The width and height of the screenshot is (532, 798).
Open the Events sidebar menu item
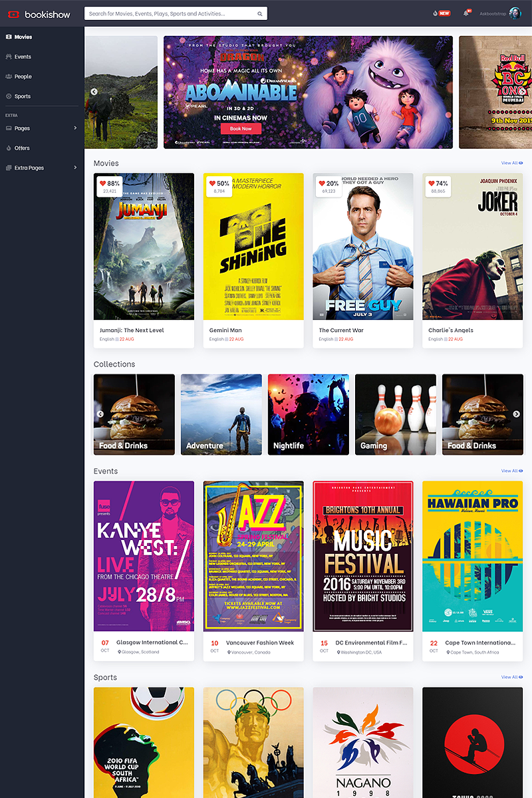coord(42,57)
